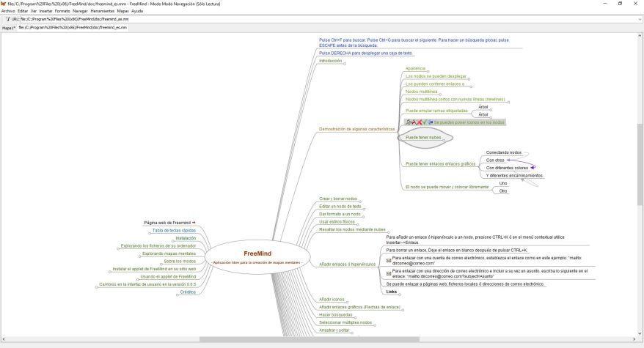Open the 'Página web de Freemind' link node
The height and width of the screenshot is (348, 644).
(167, 222)
